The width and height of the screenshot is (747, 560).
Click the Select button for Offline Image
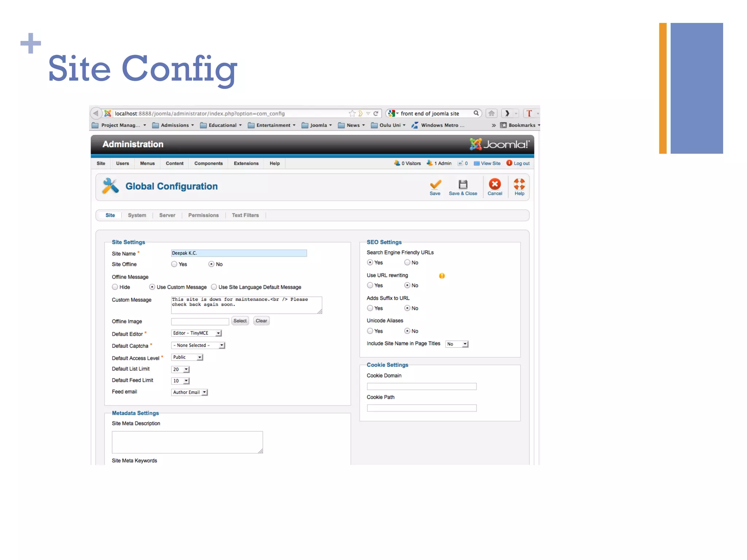[240, 321]
